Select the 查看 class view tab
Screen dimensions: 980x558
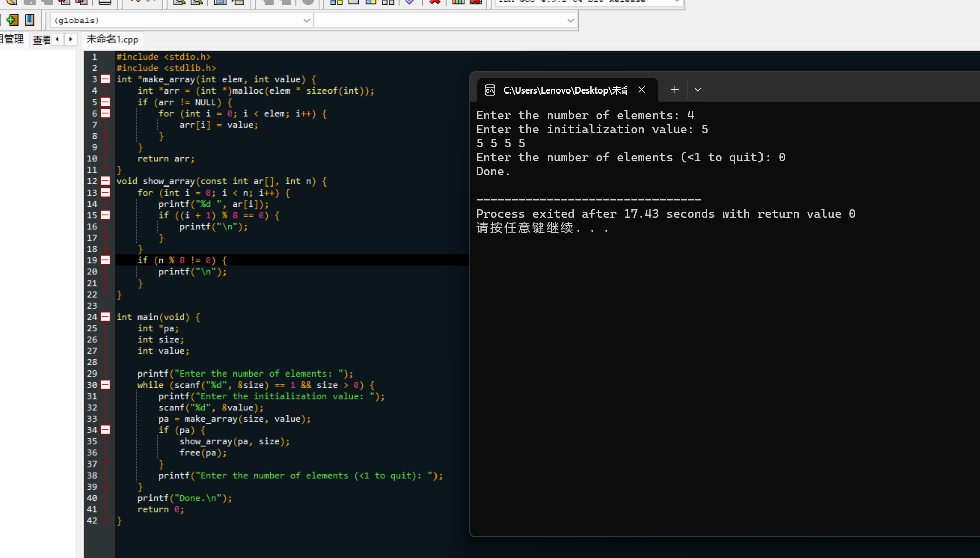coord(41,40)
